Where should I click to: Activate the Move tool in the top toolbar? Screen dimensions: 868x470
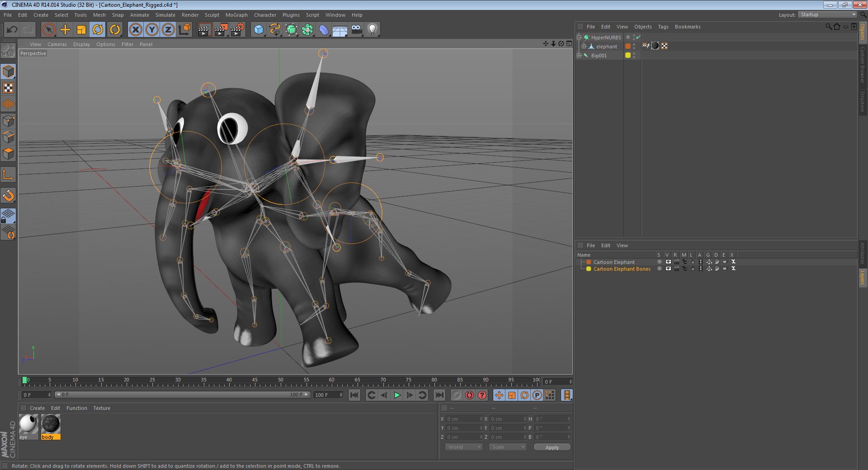[65, 30]
